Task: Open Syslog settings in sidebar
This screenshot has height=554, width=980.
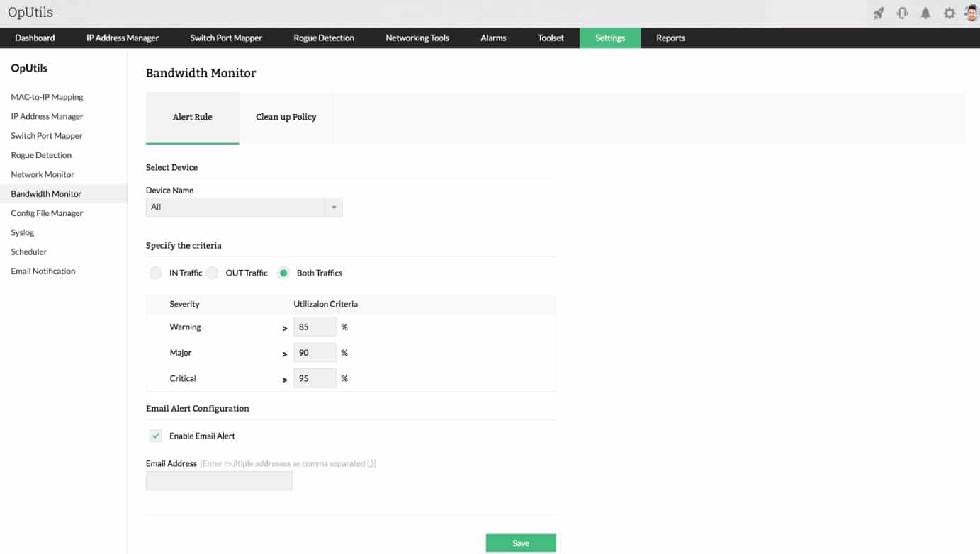Action: click(23, 232)
